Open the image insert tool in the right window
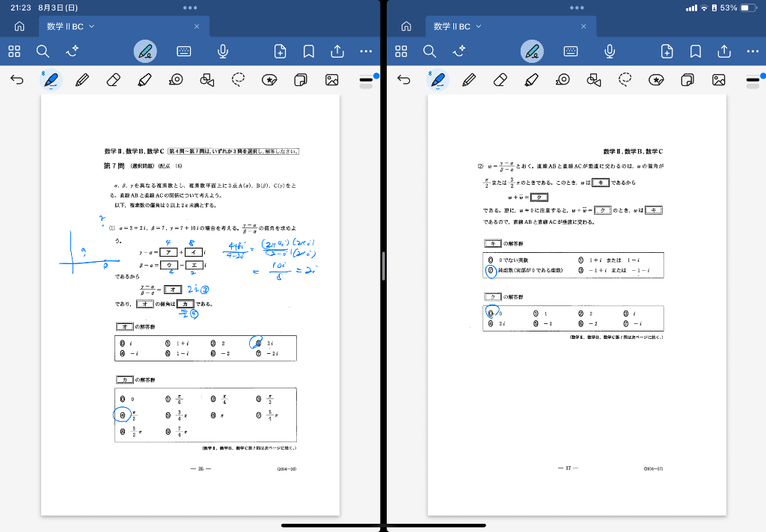 (x=719, y=79)
